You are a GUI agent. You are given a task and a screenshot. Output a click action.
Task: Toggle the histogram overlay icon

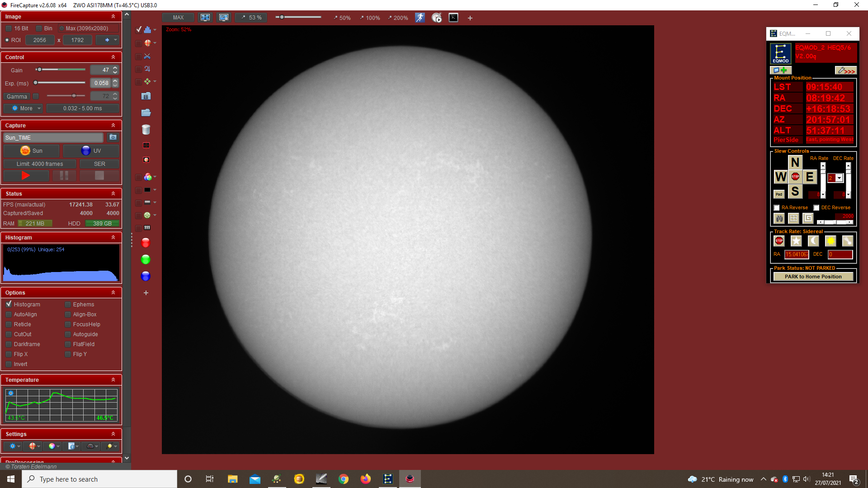[x=147, y=30]
